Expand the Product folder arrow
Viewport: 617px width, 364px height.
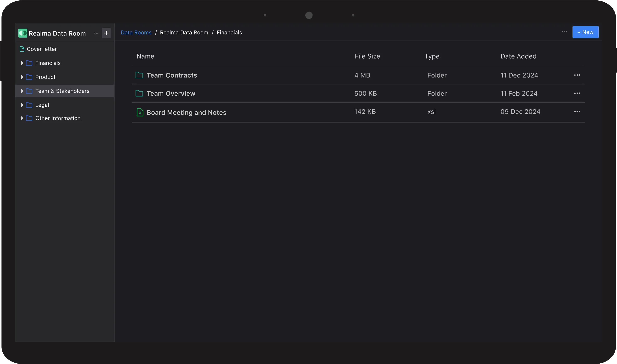[x=22, y=77]
